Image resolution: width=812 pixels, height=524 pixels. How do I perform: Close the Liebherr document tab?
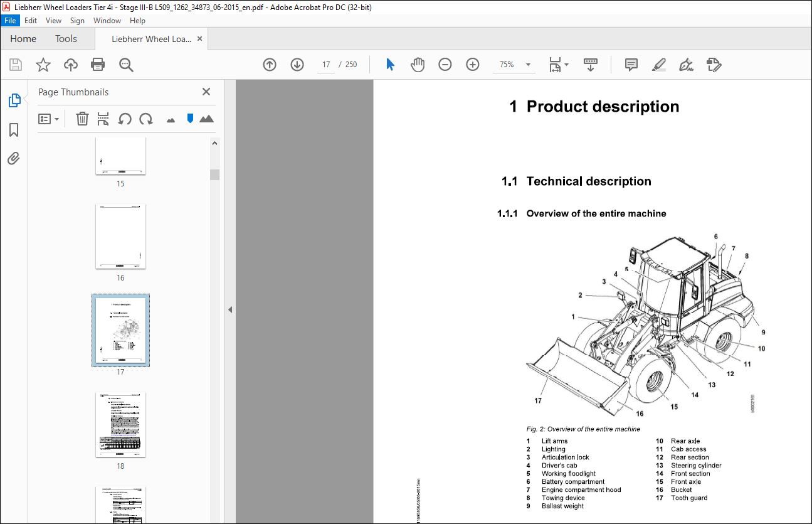click(200, 39)
